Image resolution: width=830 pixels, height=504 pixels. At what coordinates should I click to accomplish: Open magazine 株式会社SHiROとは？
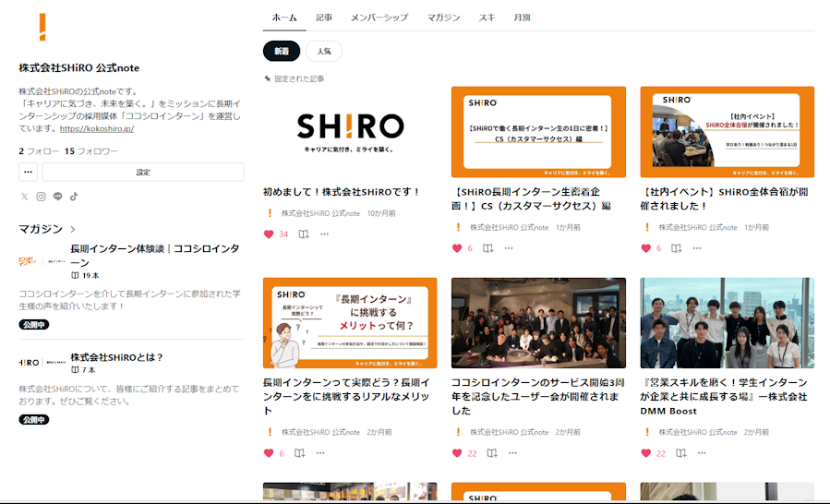(116, 357)
